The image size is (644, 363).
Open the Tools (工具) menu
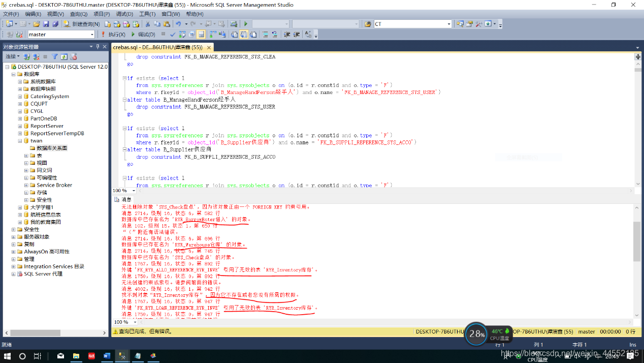(x=147, y=14)
